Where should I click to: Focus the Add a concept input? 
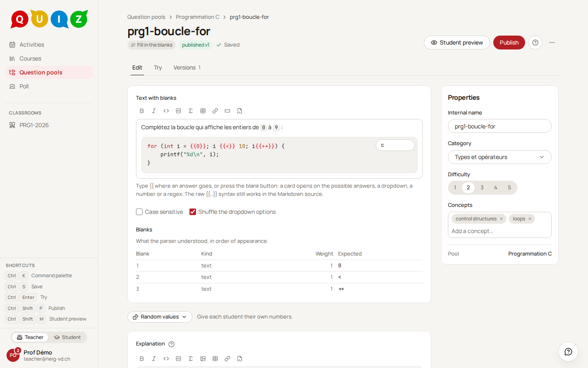click(x=500, y=231)
